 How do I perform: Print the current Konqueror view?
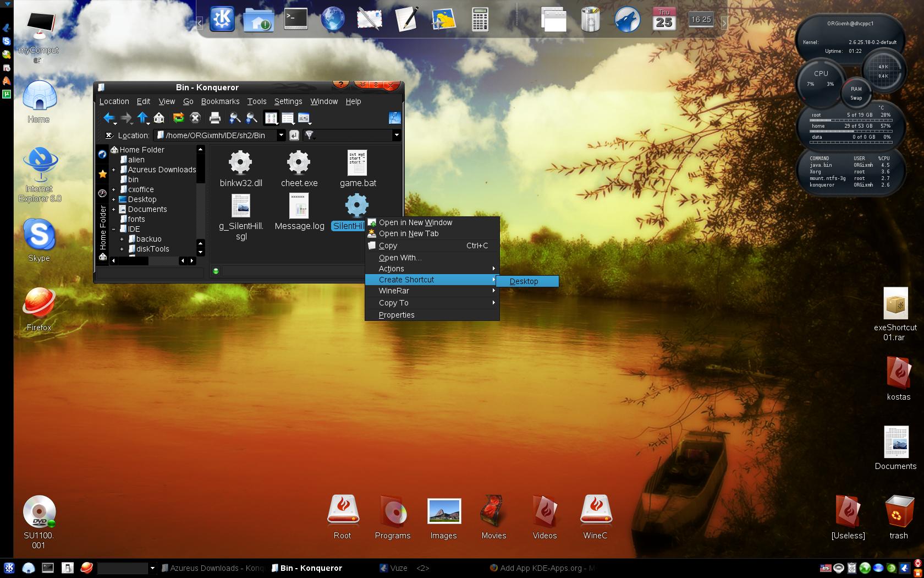(215, 118)
